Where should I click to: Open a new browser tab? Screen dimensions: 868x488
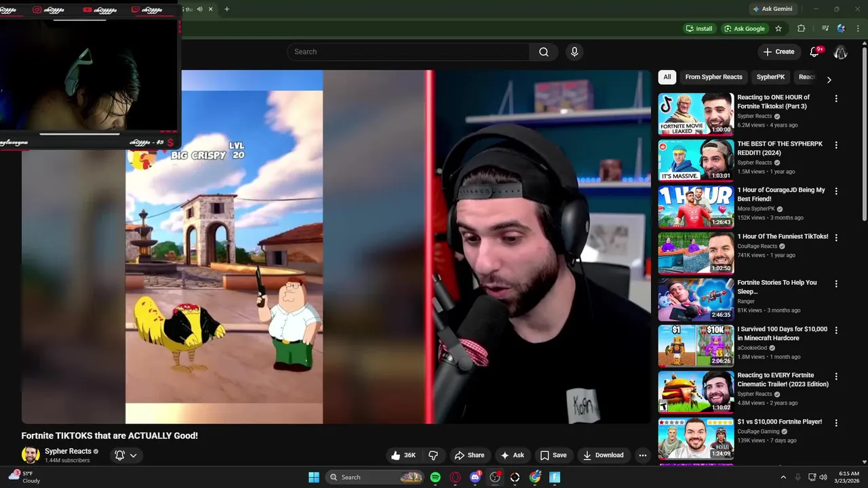click(226, 9)
